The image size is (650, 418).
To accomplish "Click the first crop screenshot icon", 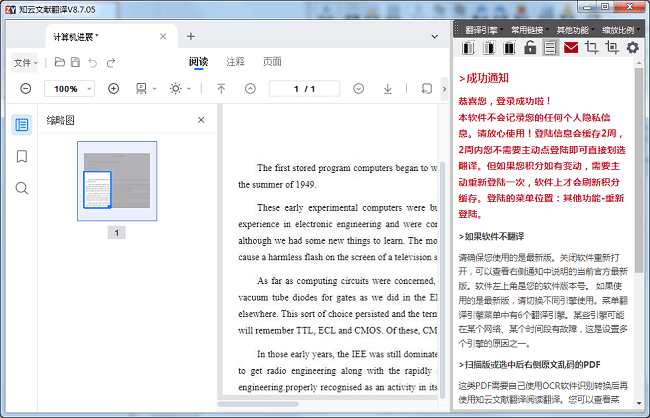I will 592,48.
